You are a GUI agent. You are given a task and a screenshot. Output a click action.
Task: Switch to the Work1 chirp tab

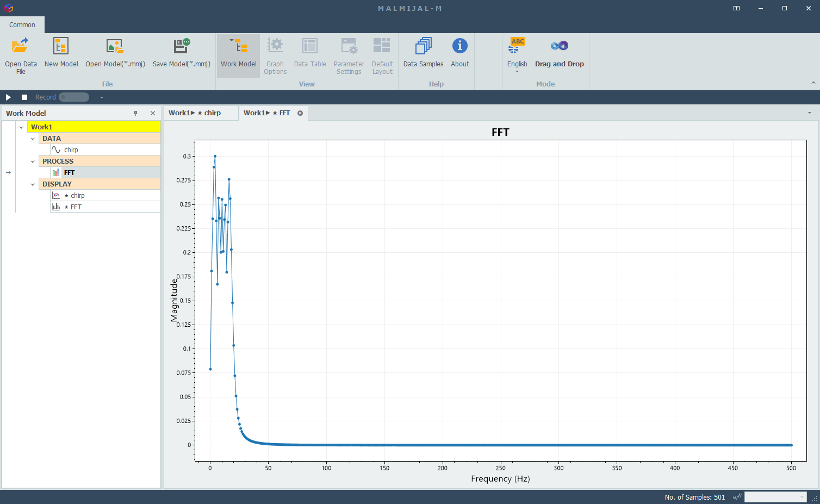click(x=201, y=113)
